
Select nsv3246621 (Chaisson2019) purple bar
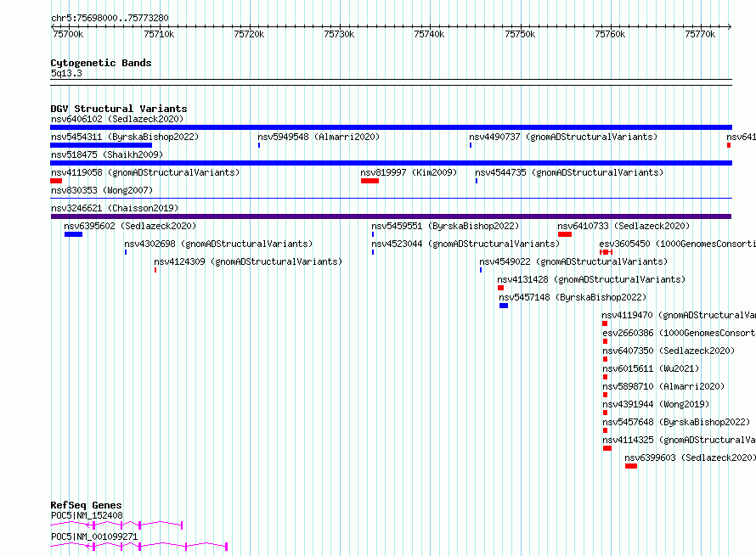click(391, 216)
